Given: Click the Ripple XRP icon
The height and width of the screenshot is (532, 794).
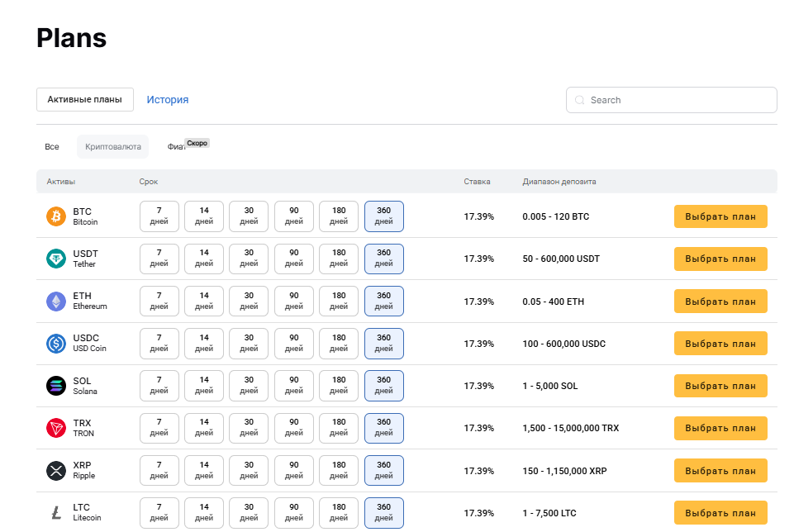Looking at the screenshot, I should (x=56, y=470).
